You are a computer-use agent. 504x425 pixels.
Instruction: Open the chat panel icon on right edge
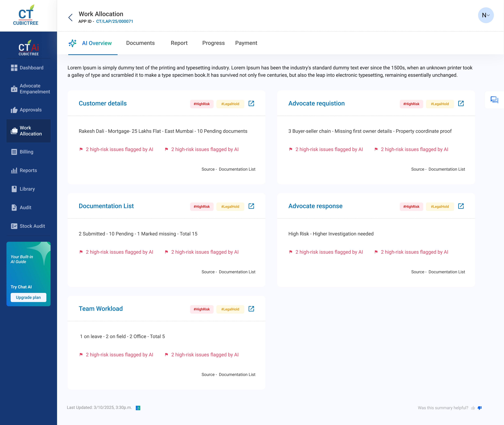pyautogui.click(x=494, y=100)
